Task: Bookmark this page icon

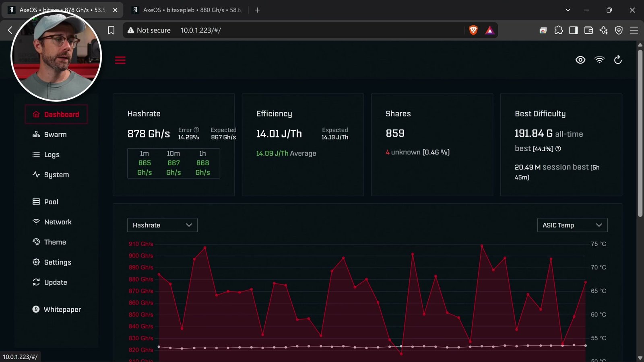Action: [x=111, y=30]
